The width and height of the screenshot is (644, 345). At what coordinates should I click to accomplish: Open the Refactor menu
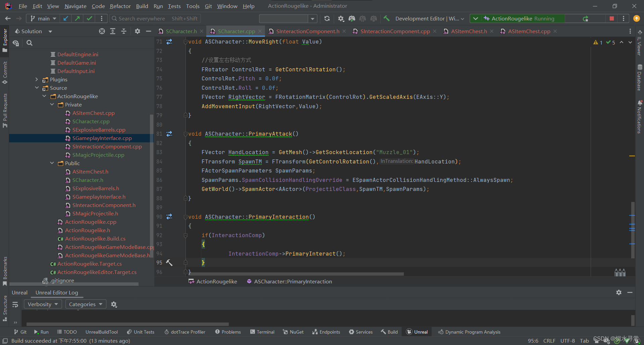(120, 6)
